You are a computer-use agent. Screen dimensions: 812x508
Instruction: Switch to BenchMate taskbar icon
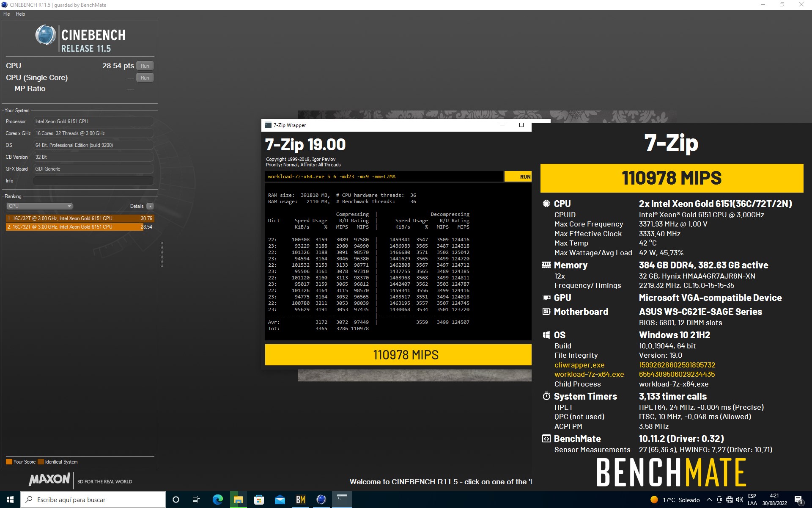(300, 500)
